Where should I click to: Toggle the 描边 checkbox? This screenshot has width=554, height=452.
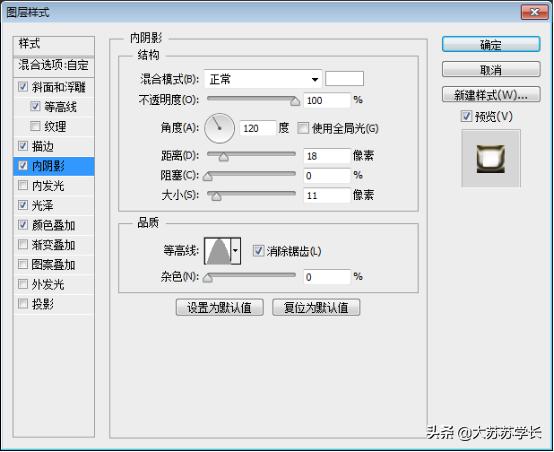click(x=23, y=146)
